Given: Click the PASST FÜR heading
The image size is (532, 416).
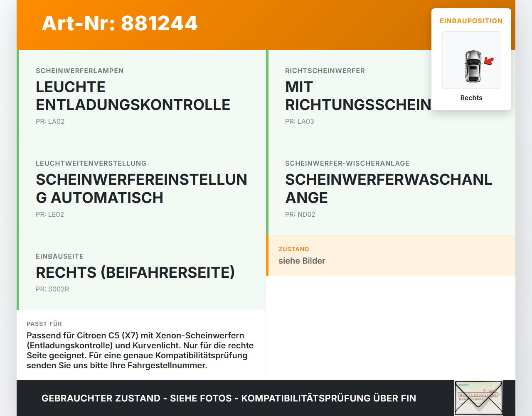Looking at the screenshot, I should point(44,324).
